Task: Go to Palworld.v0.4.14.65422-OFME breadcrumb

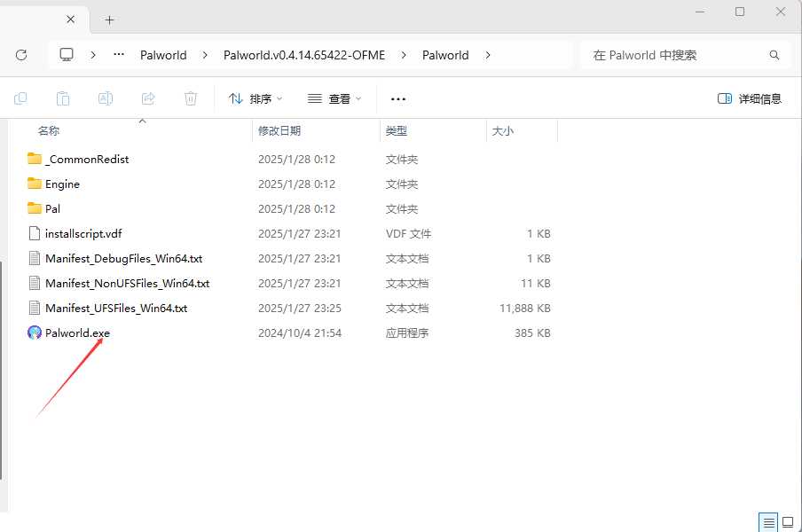Action: [303, 55]
